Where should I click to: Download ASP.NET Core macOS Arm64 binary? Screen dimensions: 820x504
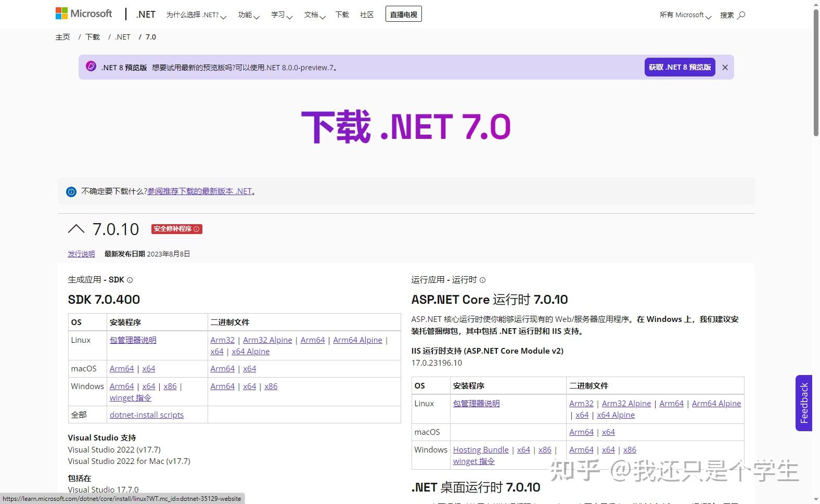(581, 432)
